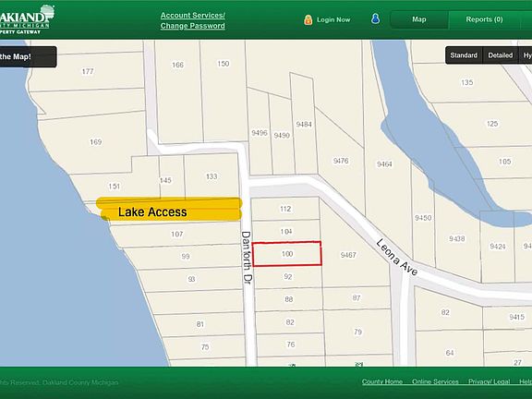Viewport: 532px width, 399px height.
Task: Select parcel 125 on the map
Action: click(x=492, y=124)
